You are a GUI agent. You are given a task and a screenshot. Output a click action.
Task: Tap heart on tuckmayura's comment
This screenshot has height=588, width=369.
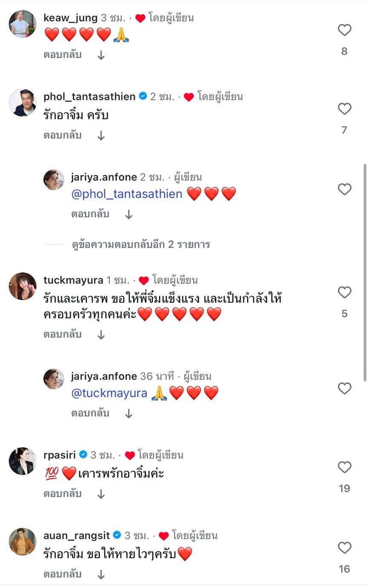(344, 293)
